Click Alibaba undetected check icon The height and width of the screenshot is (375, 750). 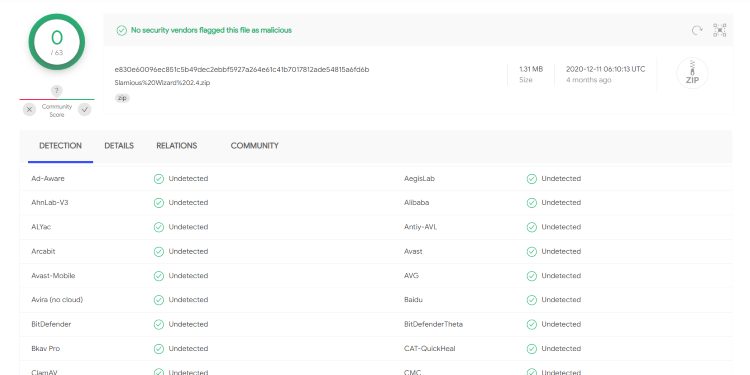point(532,203)
